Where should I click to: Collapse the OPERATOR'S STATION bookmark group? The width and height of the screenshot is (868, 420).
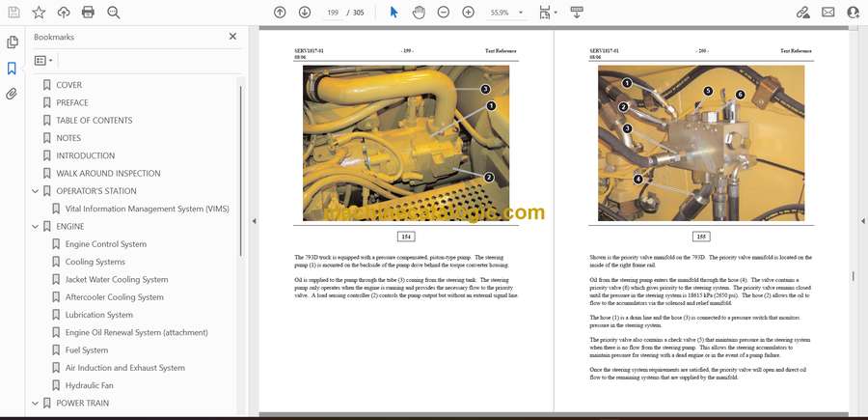[36, 191]
